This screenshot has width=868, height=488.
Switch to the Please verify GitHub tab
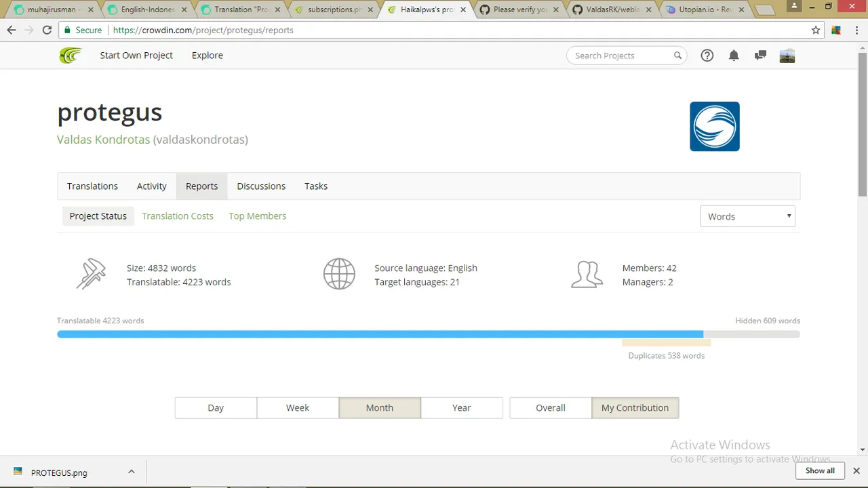519,9
